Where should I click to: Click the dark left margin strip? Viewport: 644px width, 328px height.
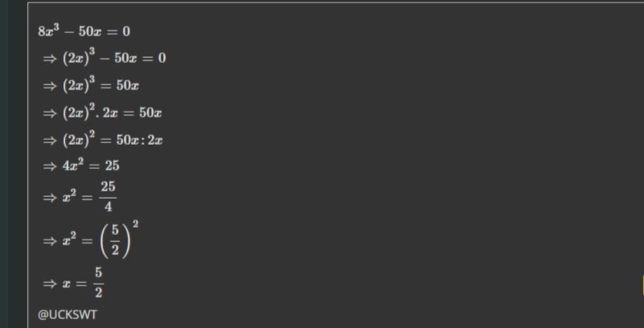(x=13, y=163)
